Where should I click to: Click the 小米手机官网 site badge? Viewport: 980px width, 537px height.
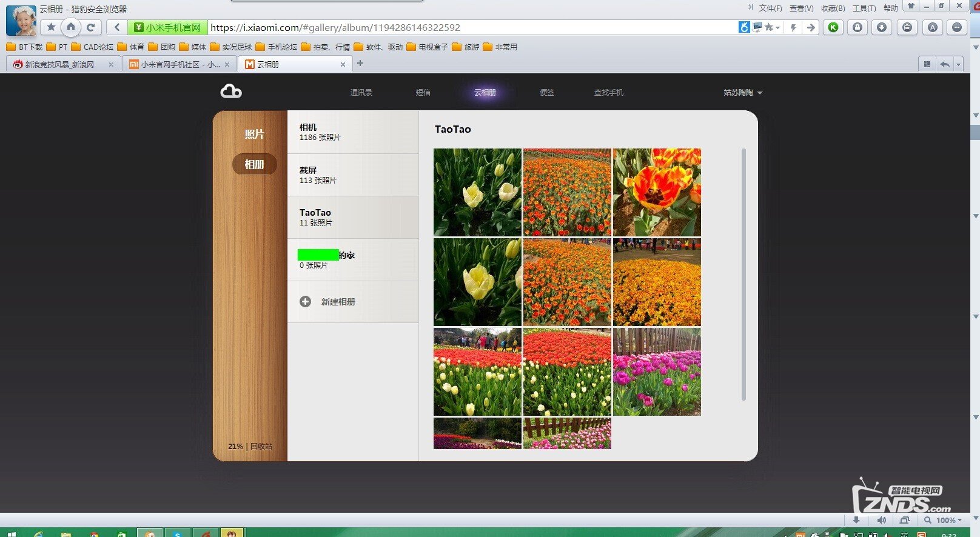tap(167, 27)
